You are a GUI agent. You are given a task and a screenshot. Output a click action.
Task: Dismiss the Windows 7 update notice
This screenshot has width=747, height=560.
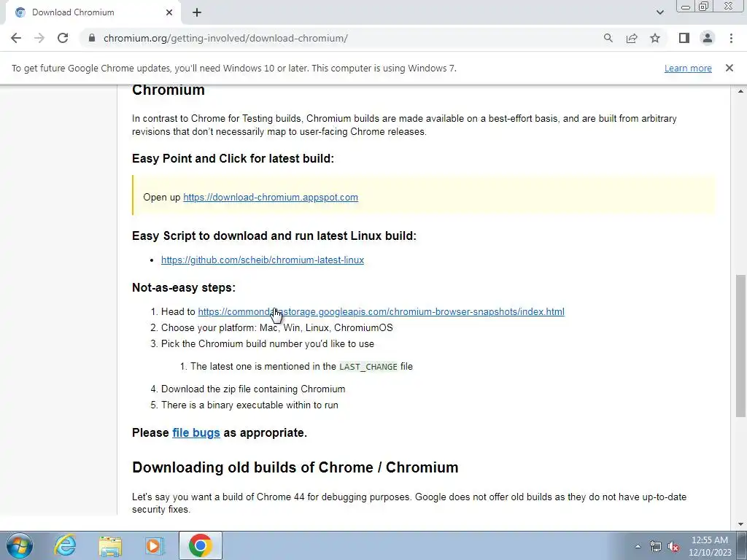pyautogui.click(x=729, y=68)
